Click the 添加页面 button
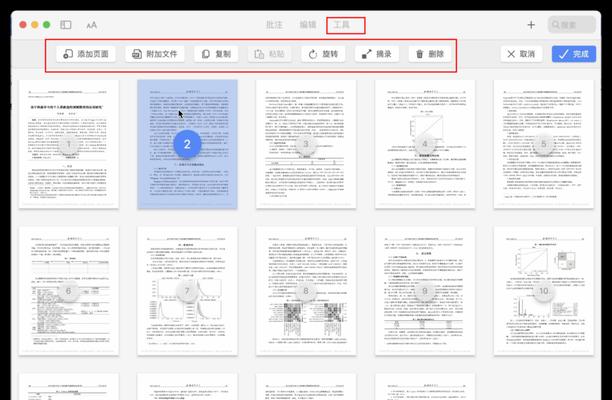The image size is (612, 400). click(x=86, y=54)
